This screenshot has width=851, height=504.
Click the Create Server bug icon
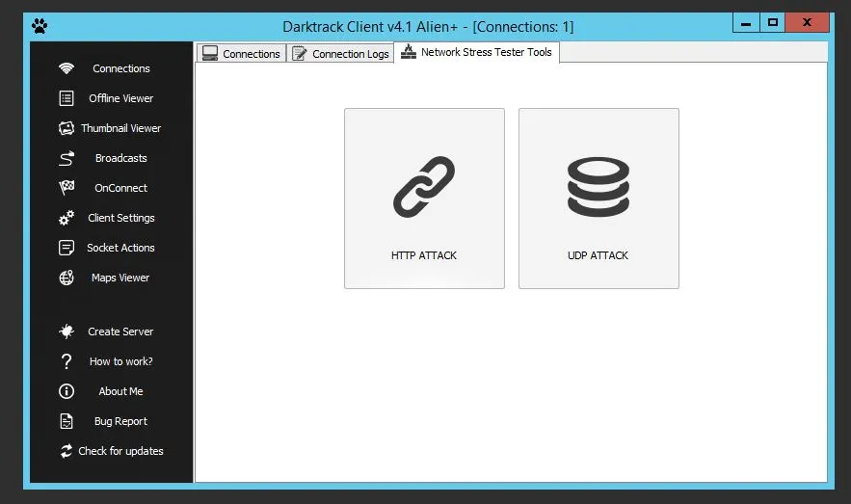[66, 332]
